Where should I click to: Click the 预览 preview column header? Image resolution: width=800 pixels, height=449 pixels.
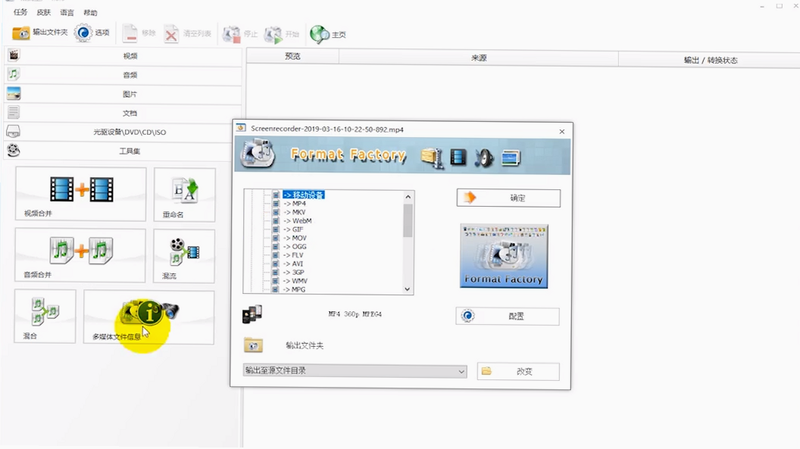click(x=293, y=56)
